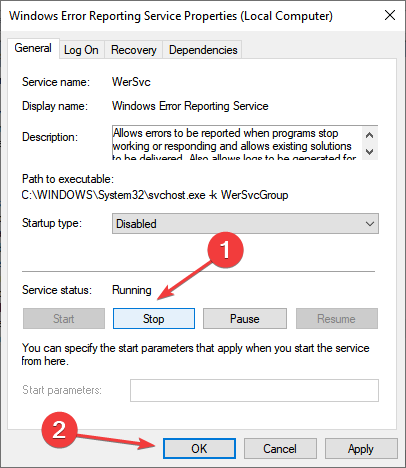The height and width of the screenshot is (468, 406).
Task: Click description scroll down arrow
Action: pos(369,152)
